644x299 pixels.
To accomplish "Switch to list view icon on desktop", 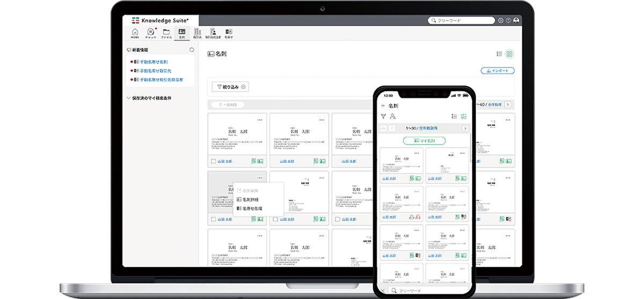I will (499, 54).
